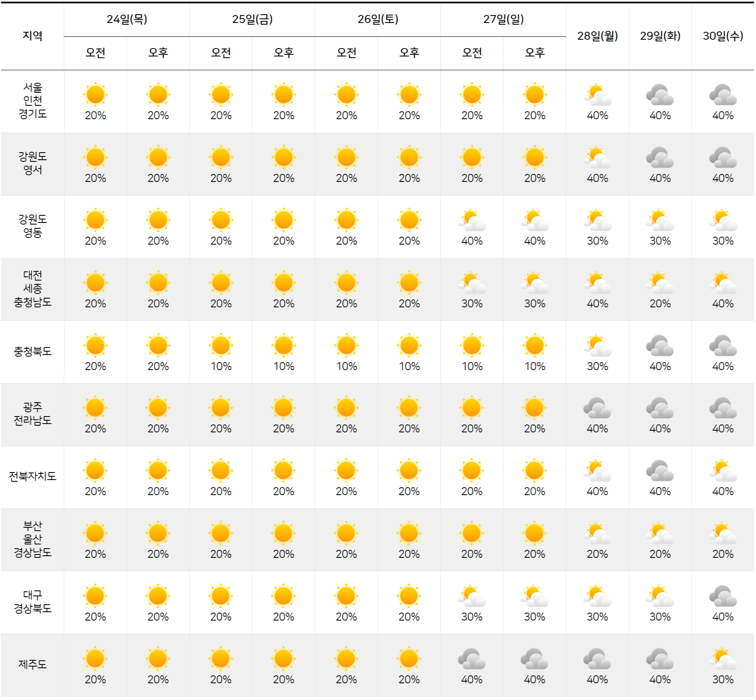The width and height of the screenshot is (756, 700).
Task: Click the 오후 subheader under 27일(일)
Action: (x=535, y=53)
